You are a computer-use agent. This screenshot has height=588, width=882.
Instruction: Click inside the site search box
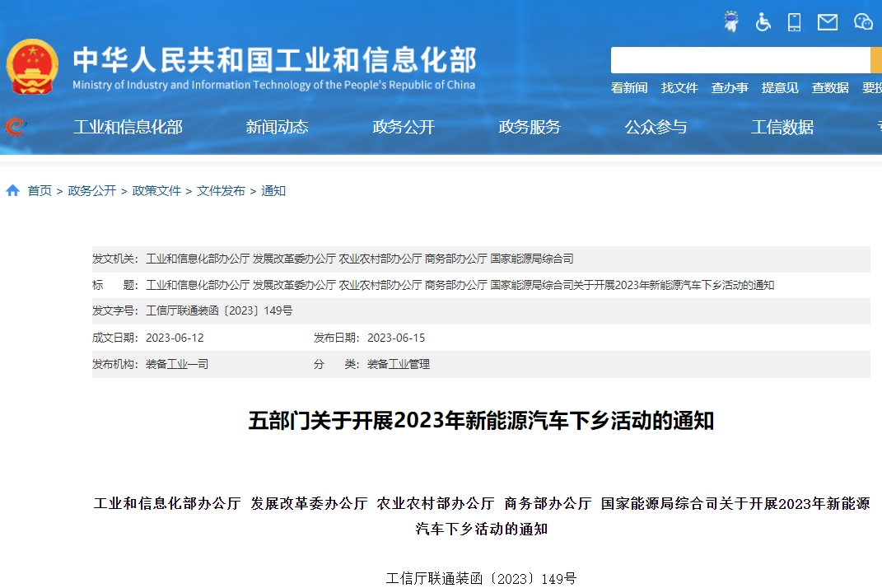[x=740, y=60]
